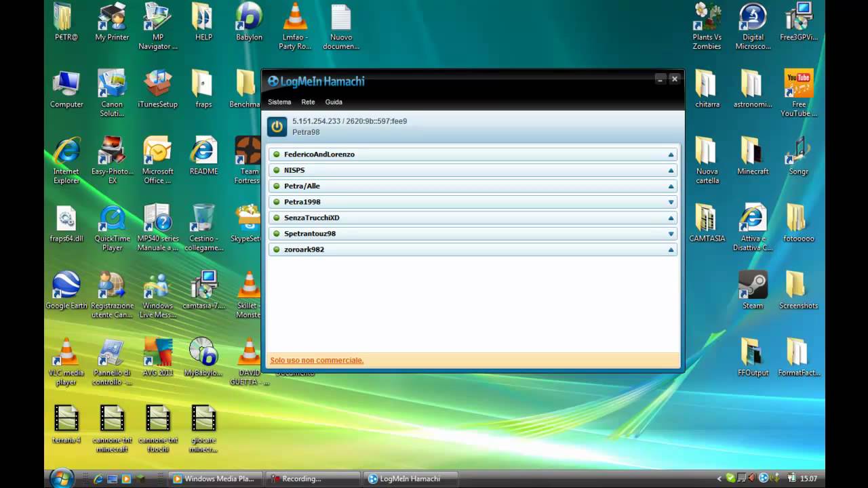
Task: Click green status dot of SenzaTrucchiXD
Action: click(277, 218)
